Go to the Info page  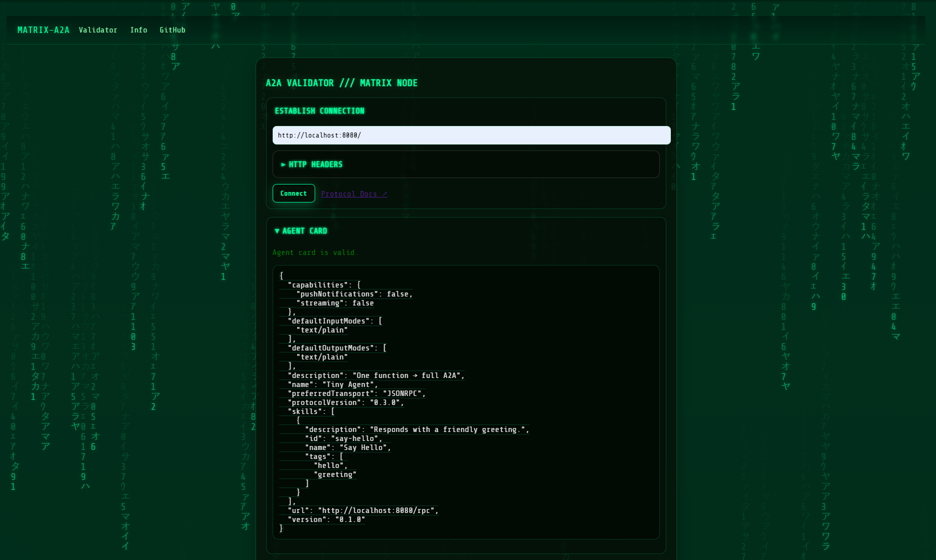pos(139,30)
